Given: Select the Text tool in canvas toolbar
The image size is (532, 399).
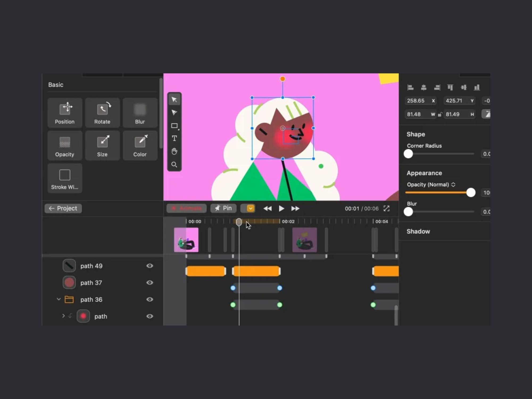Looking at the screenshot, I should (x=174, y=138).
